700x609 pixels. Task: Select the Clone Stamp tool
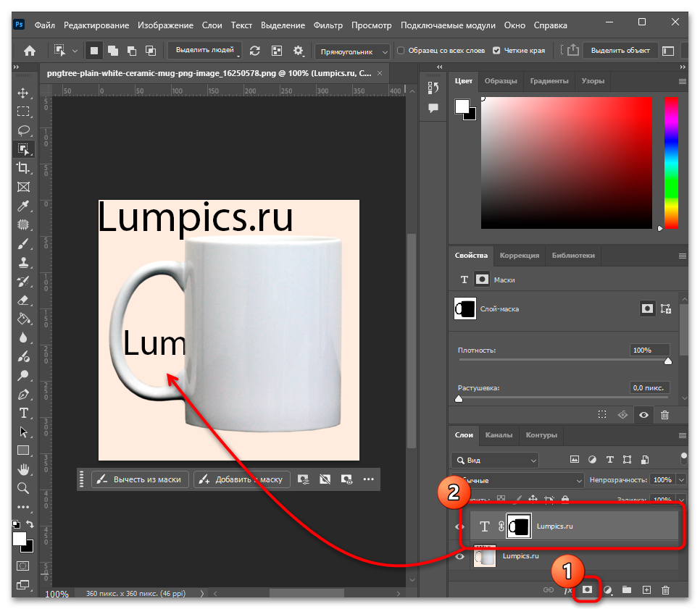[x=23, y=262]
